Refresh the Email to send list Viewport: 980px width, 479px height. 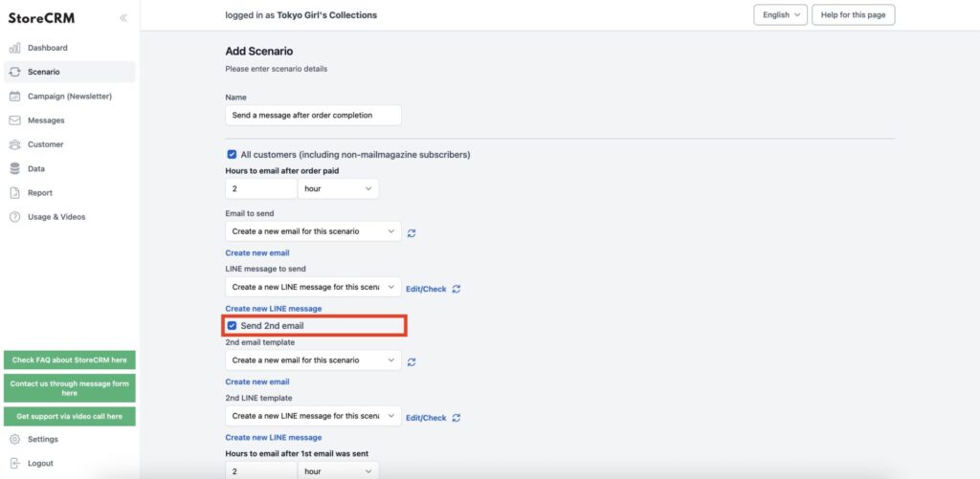(x=412, y=233)
